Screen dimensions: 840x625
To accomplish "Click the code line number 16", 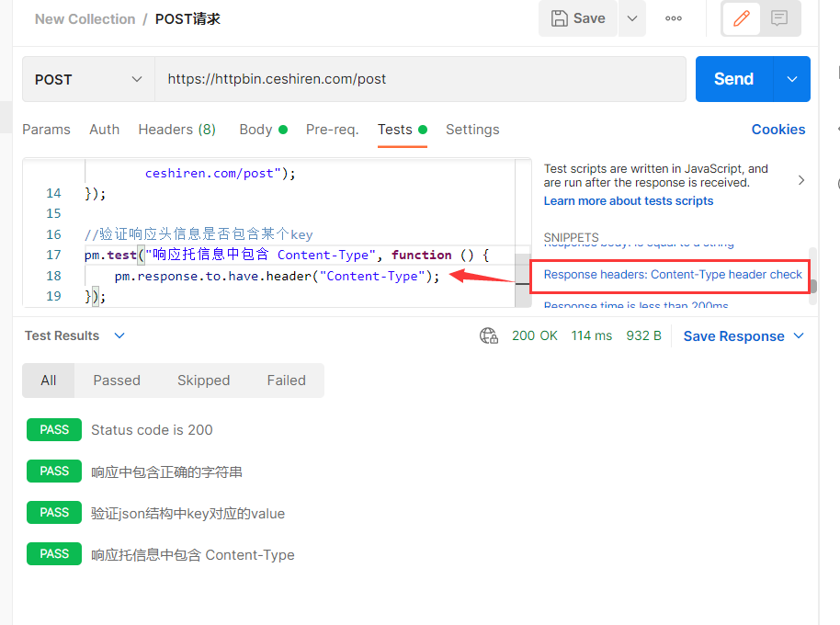I will [53, 234].
